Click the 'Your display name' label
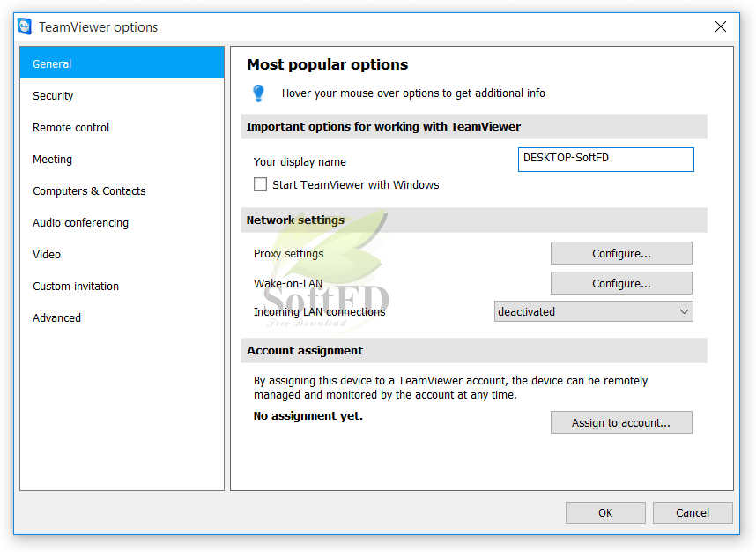The width and height of the screenshot is (756, 552). (300, 162)
